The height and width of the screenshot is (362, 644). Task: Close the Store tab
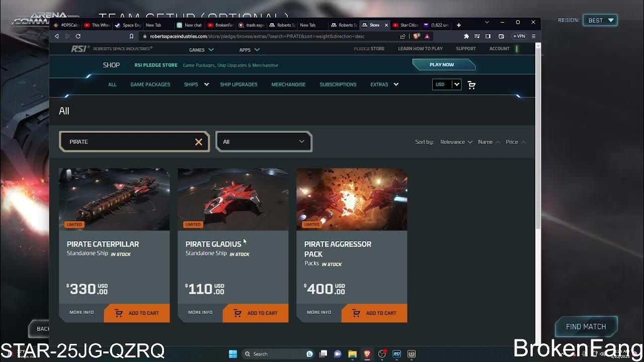386,25
